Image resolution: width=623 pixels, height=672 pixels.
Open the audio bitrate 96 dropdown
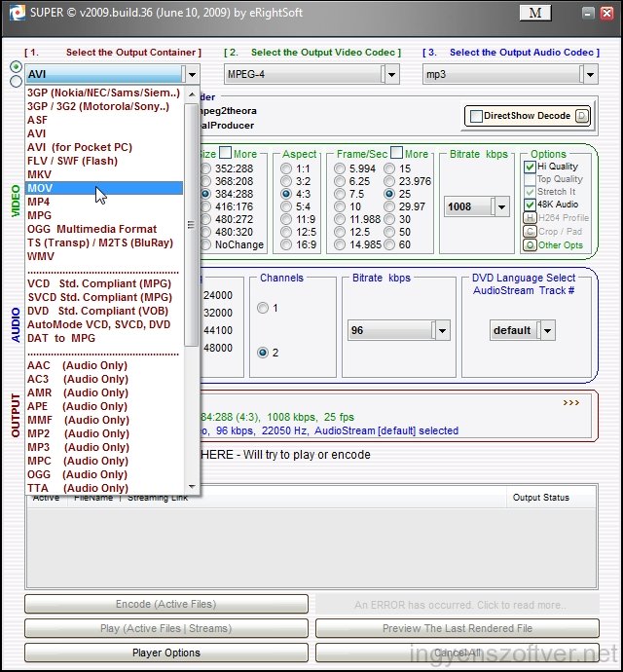coord(442,330)
